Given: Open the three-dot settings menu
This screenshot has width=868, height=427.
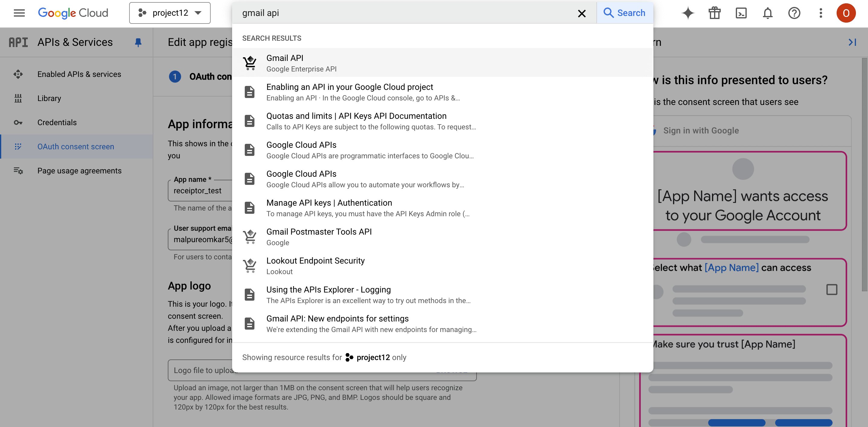Looking at the screenshot, I should click(x=821, y=13).
